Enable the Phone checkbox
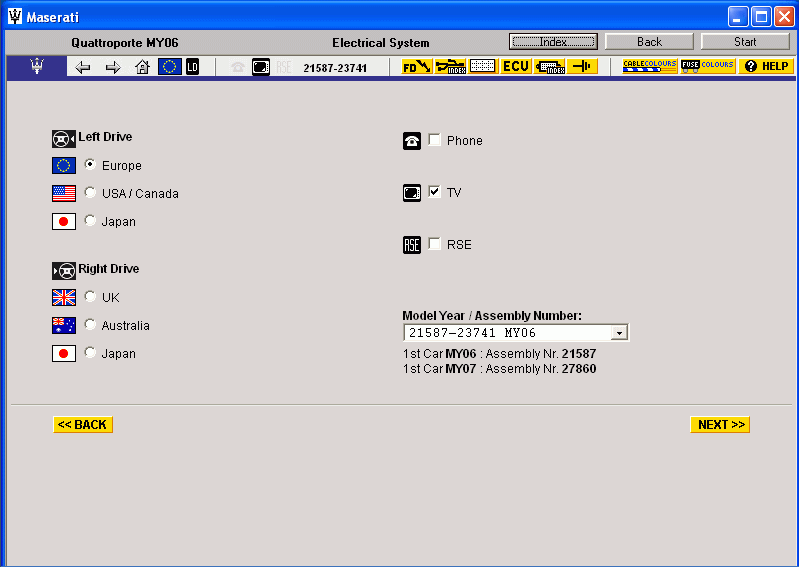The height and width of the screenshot is (567, 799). pyautogui.click(x=435, y=140)
